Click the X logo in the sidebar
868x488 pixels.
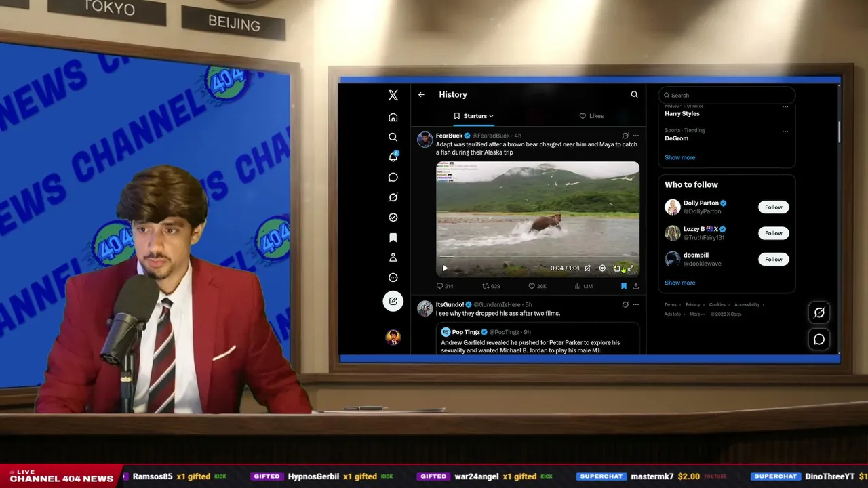point(393,96)
